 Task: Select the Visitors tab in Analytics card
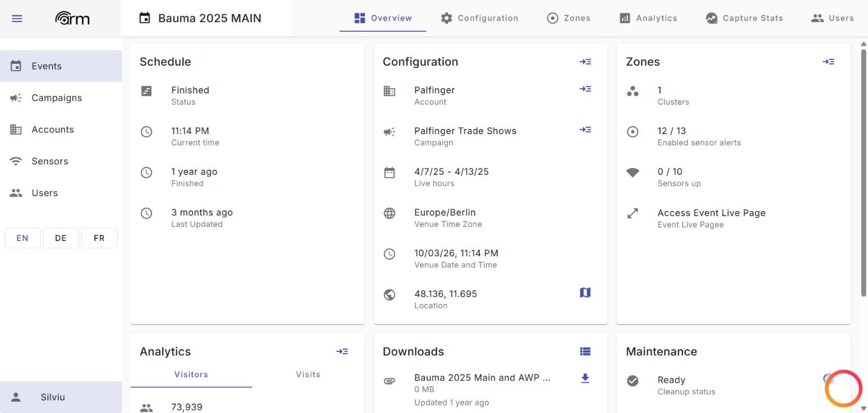coord(191,375)
